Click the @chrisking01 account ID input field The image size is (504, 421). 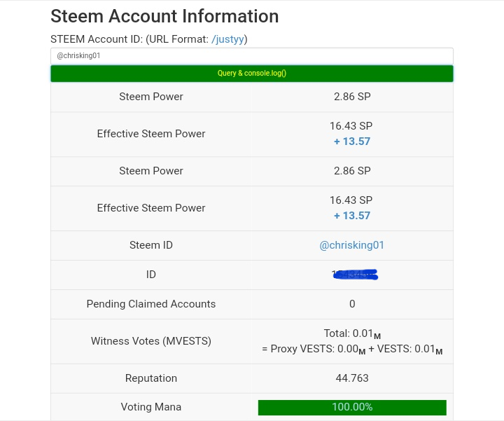[252, 55]
